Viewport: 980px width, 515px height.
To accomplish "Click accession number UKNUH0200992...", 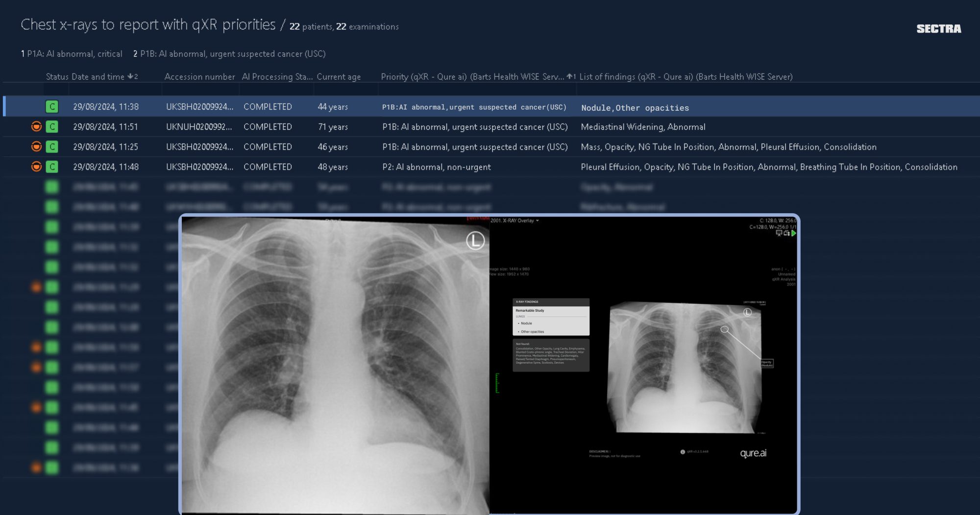I will (x=199, y=126).
